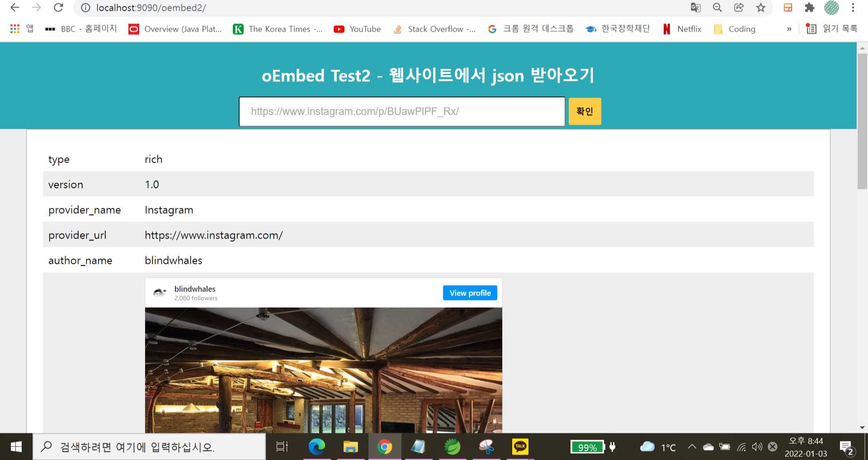Screen dimensions: 868x460
Task: Open the Windows Start menu
Action: tap(16, 447)
